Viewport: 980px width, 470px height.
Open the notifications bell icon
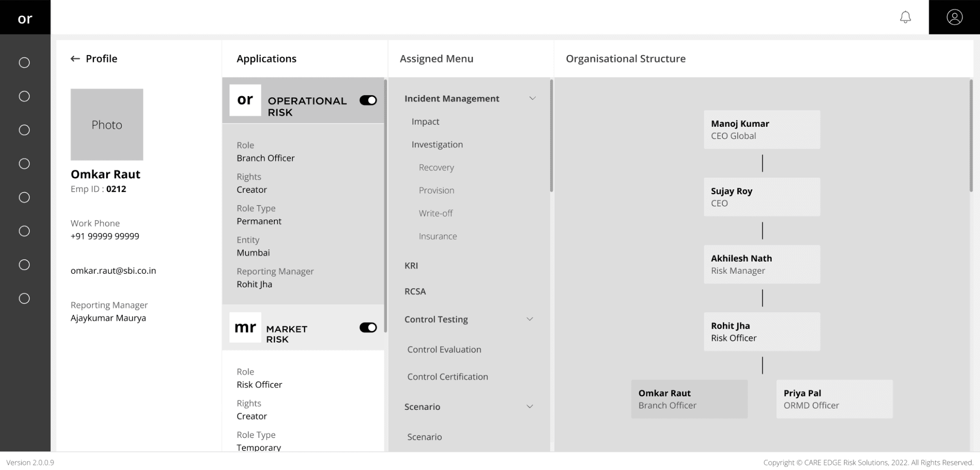click(905, 17)
